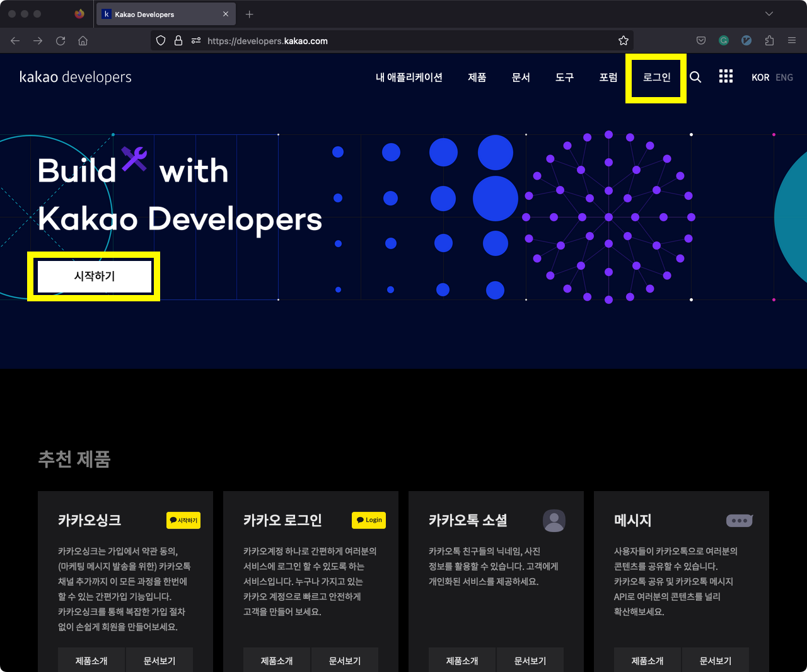Click the profile avatar icon on 카카오톡 소셜 card

(x=554, y=520)
